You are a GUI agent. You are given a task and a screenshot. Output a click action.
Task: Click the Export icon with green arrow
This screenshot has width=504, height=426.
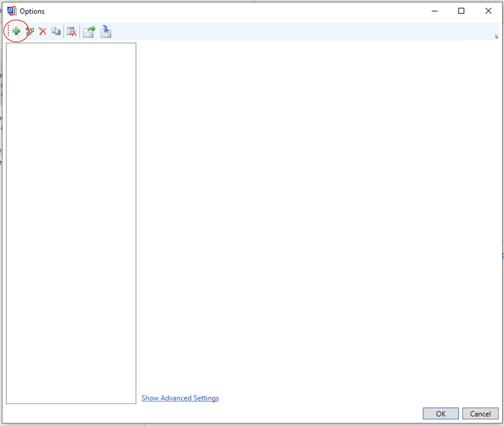pos(89,31)
